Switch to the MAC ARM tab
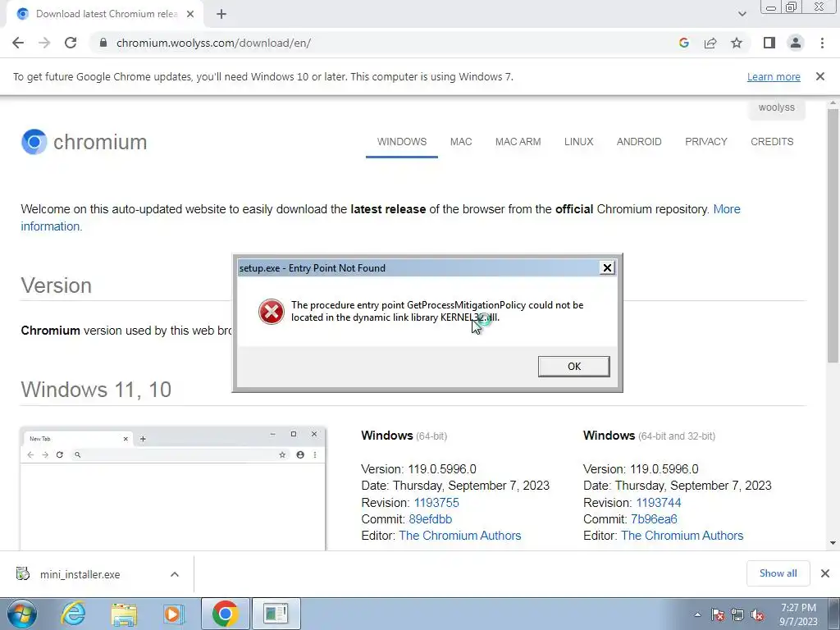The image size is (840, 630). coord(518,142)
